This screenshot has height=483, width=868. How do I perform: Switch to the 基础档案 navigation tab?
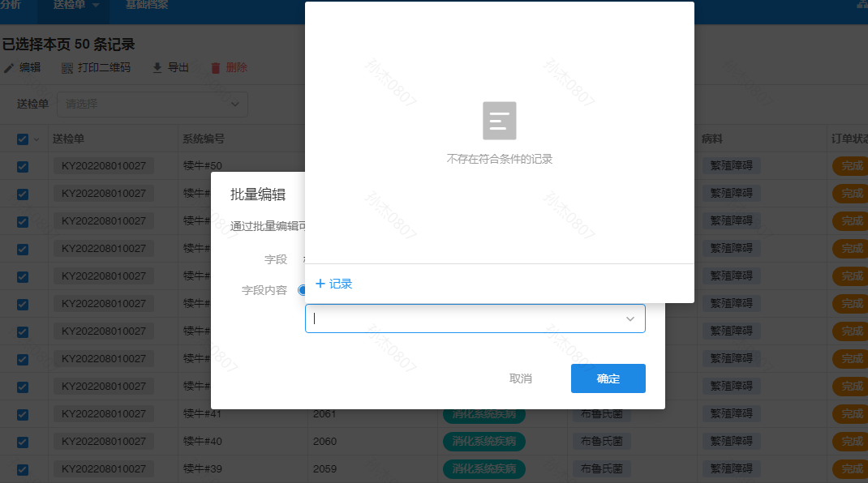point(147,5)
